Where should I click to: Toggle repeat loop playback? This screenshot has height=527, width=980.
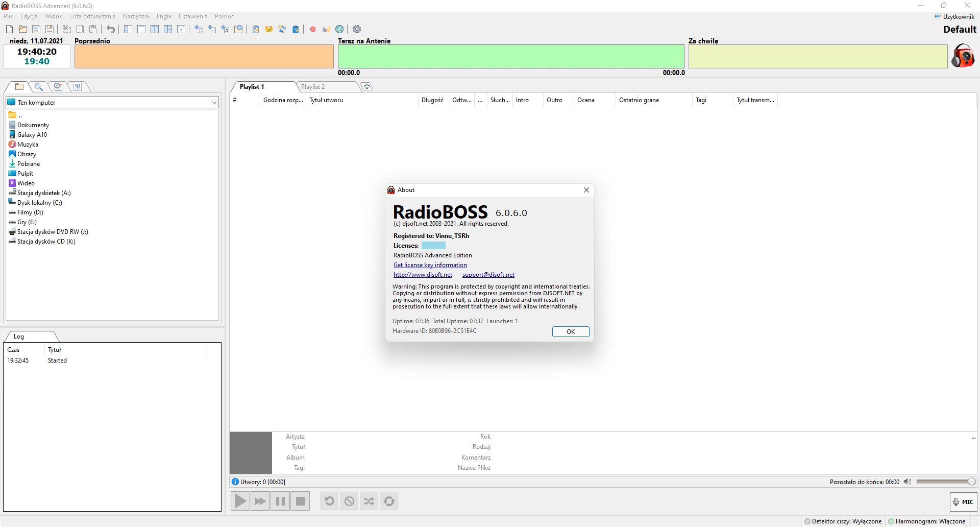click(x=389, y=501)
